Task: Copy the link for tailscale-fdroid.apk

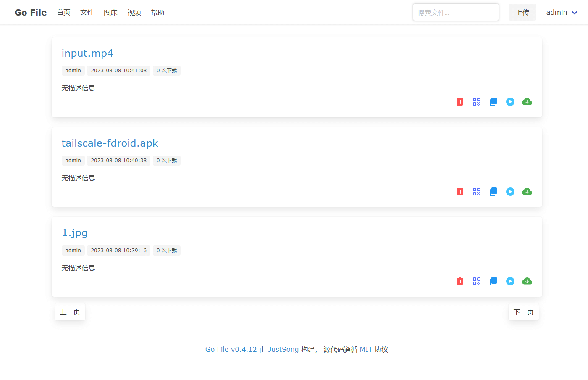Action: [x=493, y=191]
